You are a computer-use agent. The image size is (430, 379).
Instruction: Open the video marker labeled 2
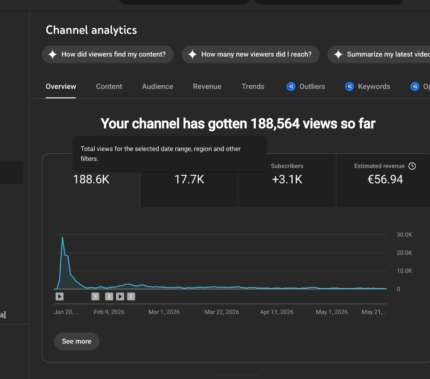[131, 296]
